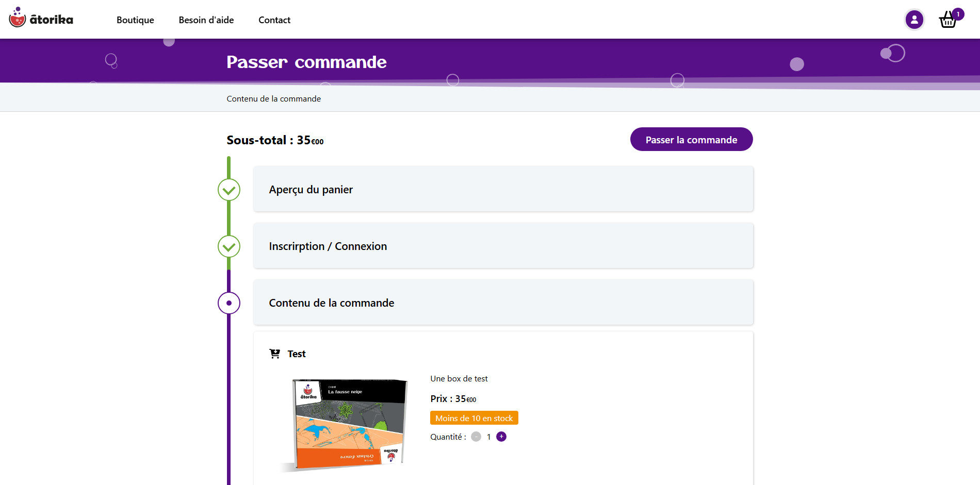
Task: Click the green checkmark beside Inscrirption / Connexion
Action: pyautogui.click(x=229, y=247)
